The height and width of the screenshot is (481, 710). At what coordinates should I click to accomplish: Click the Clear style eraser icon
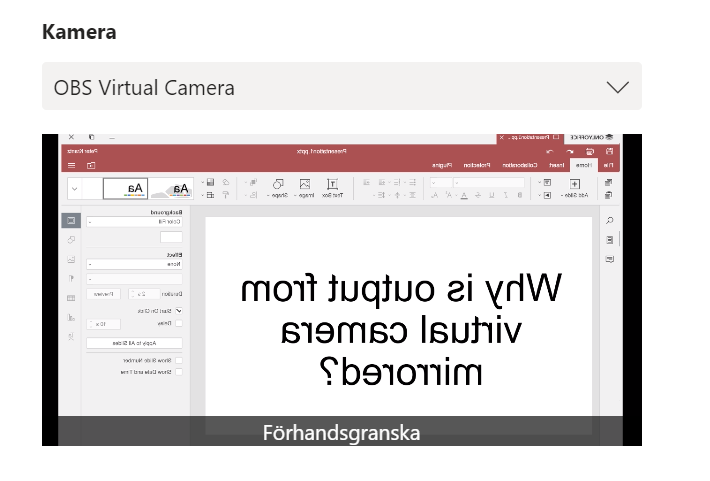pos(226,182)
